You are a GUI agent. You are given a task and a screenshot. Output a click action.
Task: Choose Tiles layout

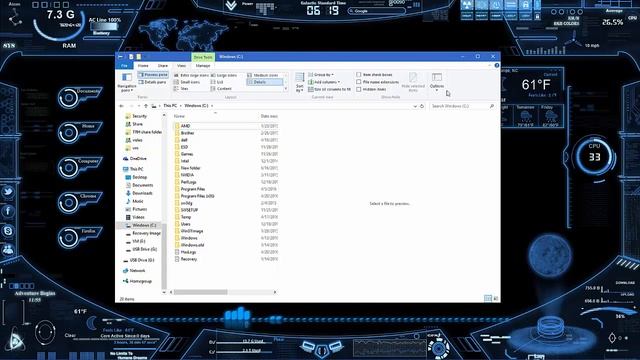coord(181,89)
